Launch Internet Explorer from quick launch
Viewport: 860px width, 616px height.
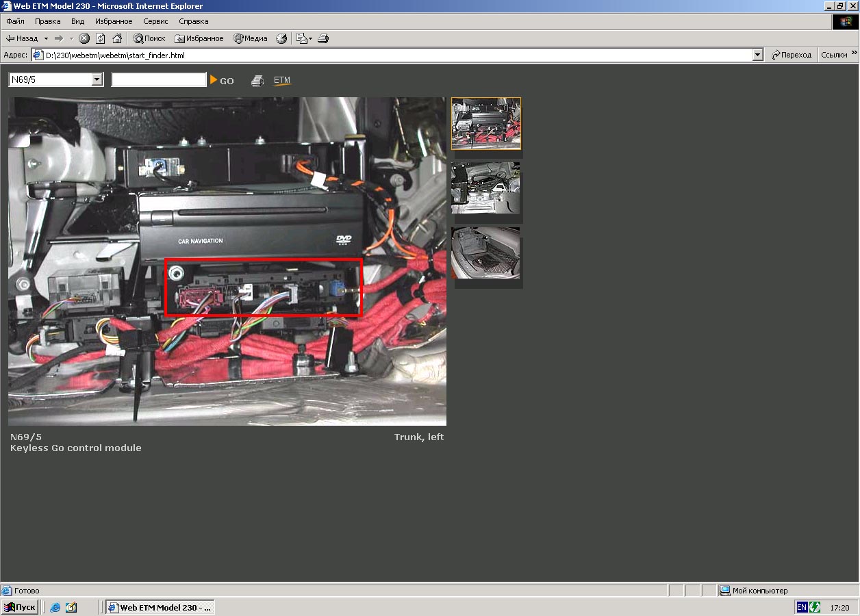point(55,607)
